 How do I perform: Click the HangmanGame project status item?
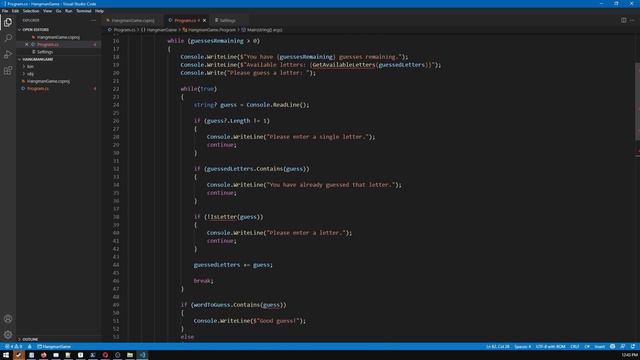[54, 347]
